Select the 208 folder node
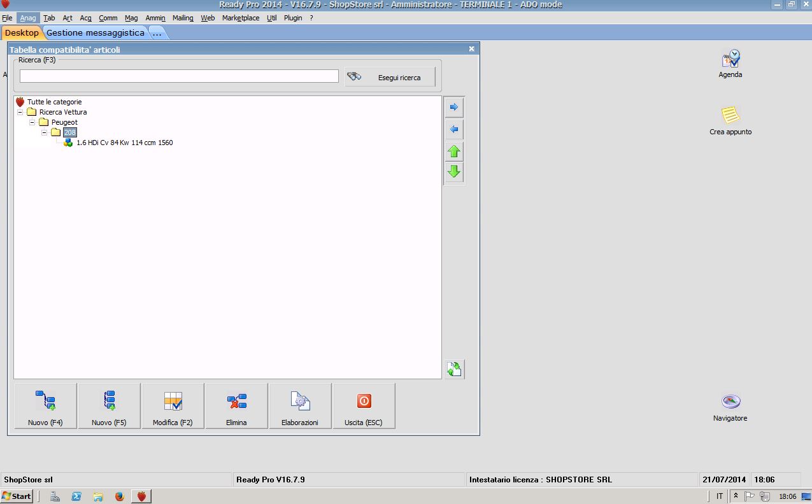The image size is (812, 504). click(x=69, y=132)
